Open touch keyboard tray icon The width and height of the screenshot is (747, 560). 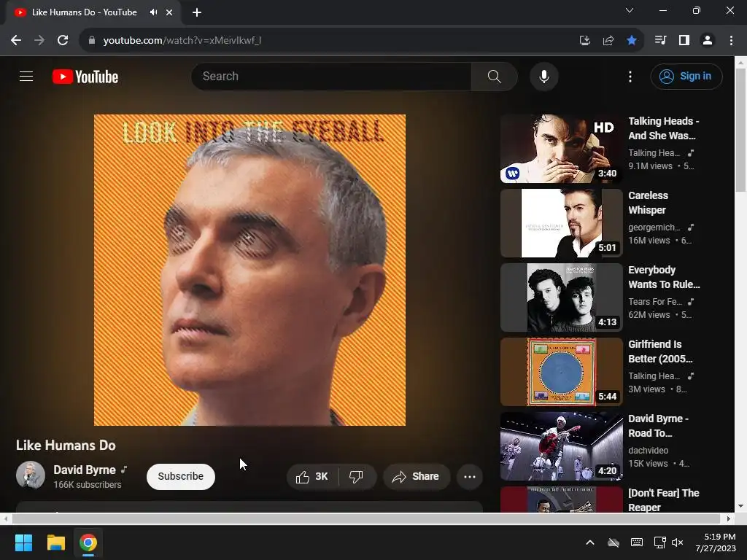point(636,542)
